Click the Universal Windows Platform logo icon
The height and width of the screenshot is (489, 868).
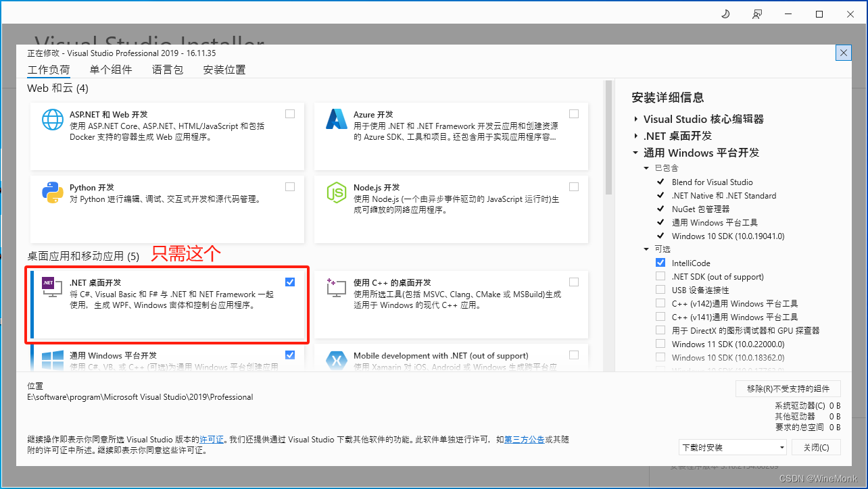(x=53, y=361)
